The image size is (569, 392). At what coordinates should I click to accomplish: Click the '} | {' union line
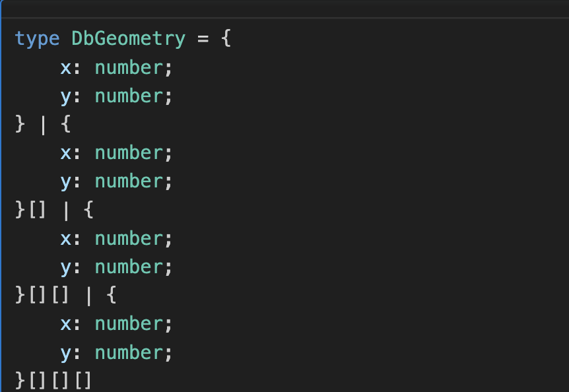coord(43,124)
